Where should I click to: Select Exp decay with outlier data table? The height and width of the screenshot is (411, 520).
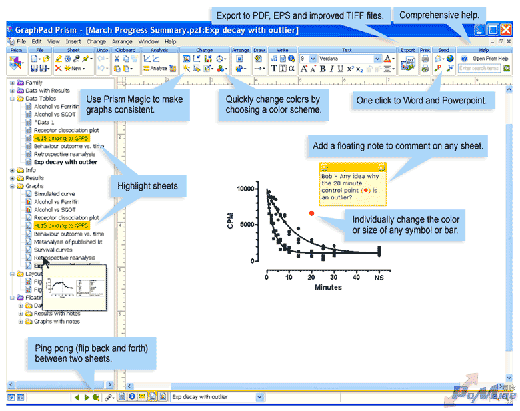tap(65, 162)
